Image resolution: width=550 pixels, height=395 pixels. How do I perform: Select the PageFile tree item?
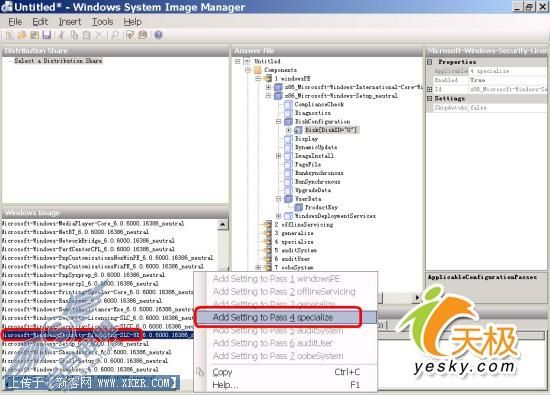[x=308, y=164]
